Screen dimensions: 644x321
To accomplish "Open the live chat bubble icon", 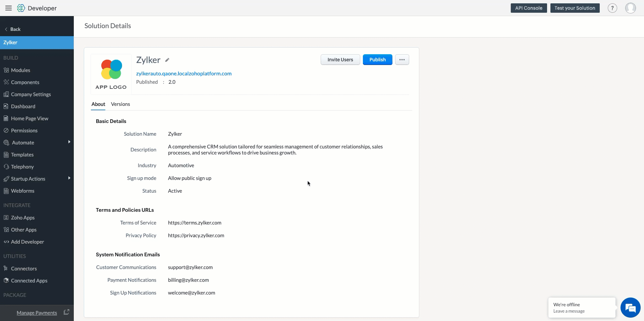I will click(x=630, y=307).
